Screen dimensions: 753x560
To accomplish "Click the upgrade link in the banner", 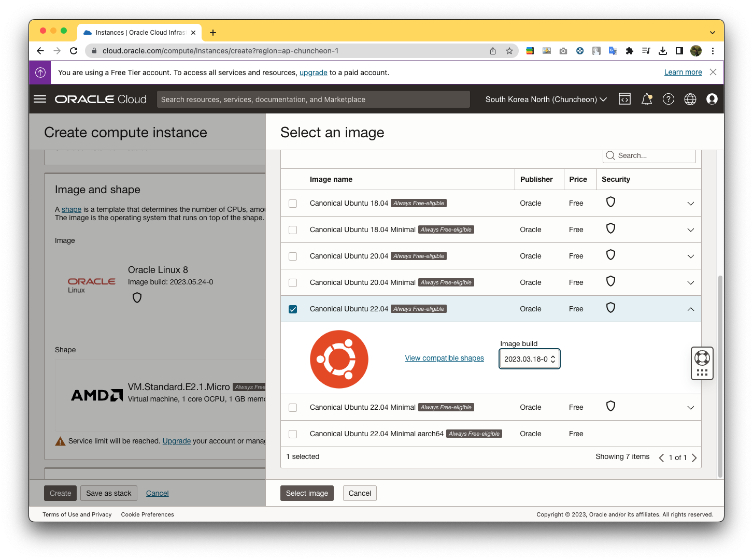I will [x=314, y=73].
